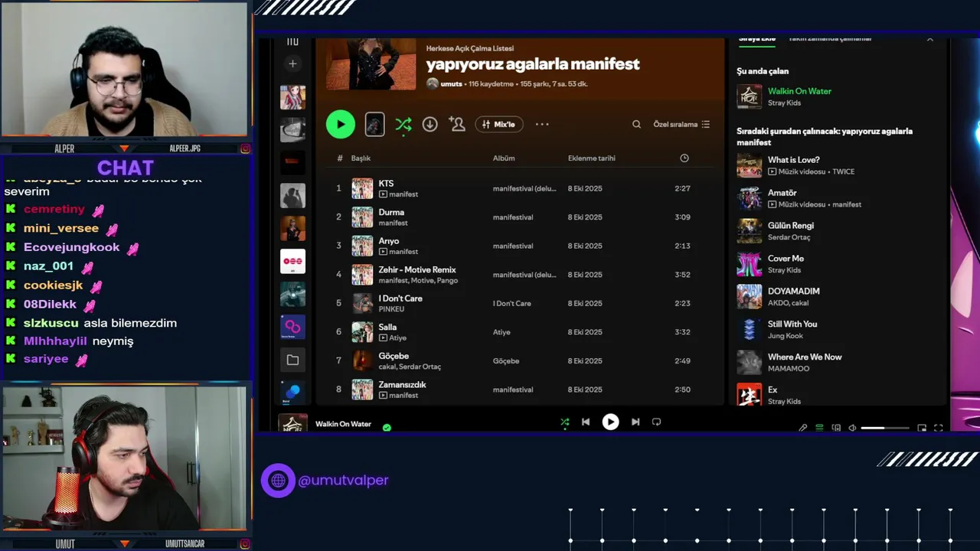Skip to the previous track
980x551 pixels.
coord(586,422)
